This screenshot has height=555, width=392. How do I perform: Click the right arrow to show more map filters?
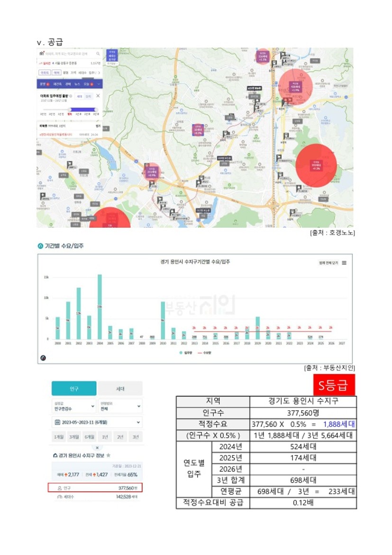99,72
